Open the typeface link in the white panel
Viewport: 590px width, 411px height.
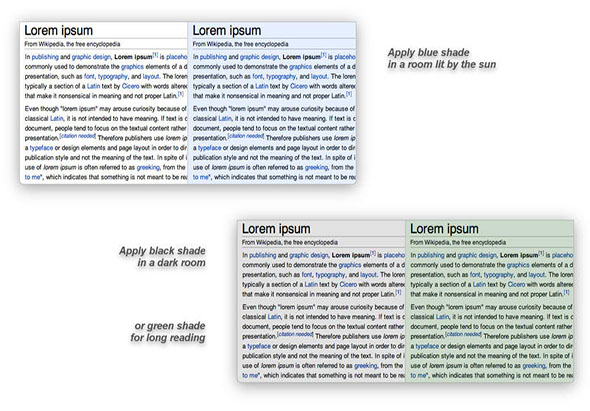coord(41,148)
